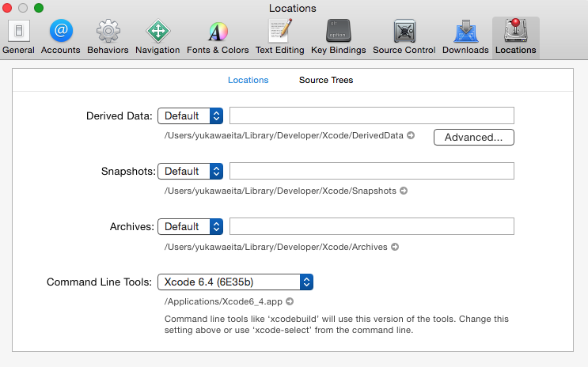Click the Xcode/Snapshots path text
This screenshot has width=588, height=367.
point(280,191)
